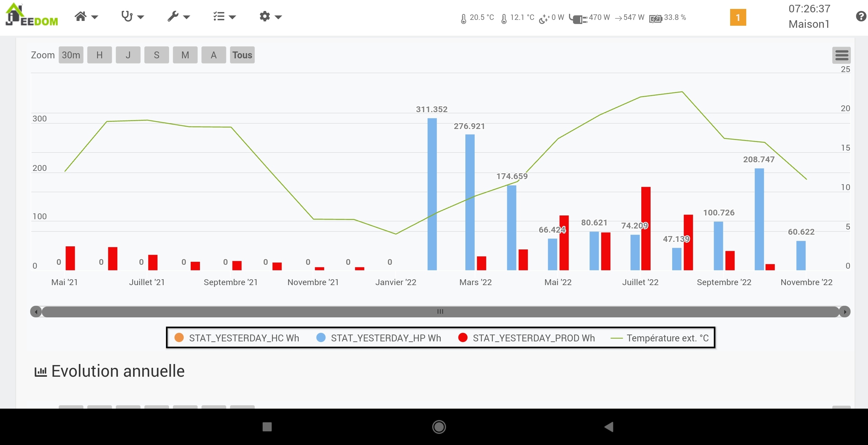Expand the dropdown arrow beside home icon
868x445 pixels.
point(95,17)
